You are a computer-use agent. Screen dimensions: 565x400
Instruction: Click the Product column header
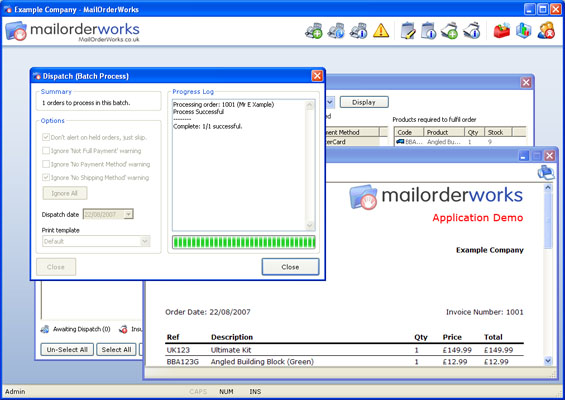coord(444,132)
